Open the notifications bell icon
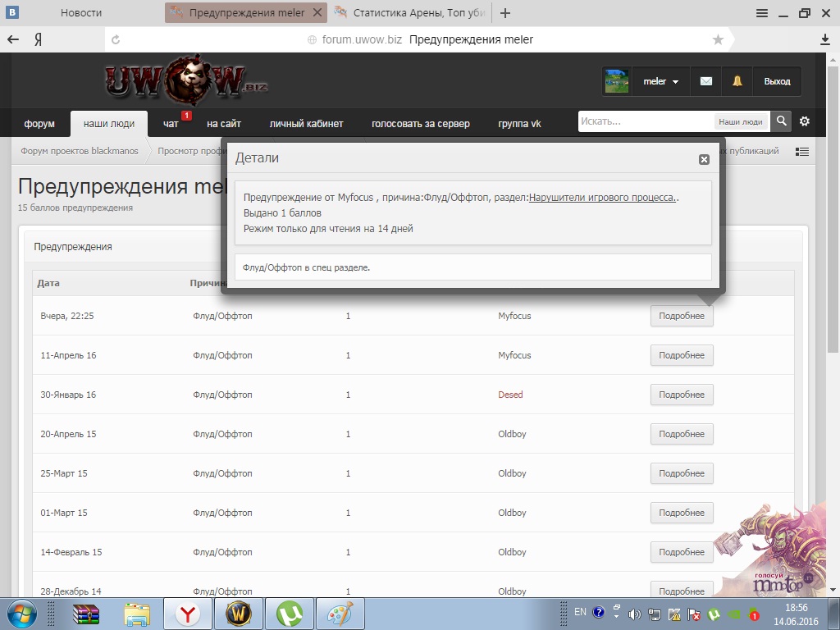This screenshot has width=840, height=630. pyautogui.click(x=737, y=81)
